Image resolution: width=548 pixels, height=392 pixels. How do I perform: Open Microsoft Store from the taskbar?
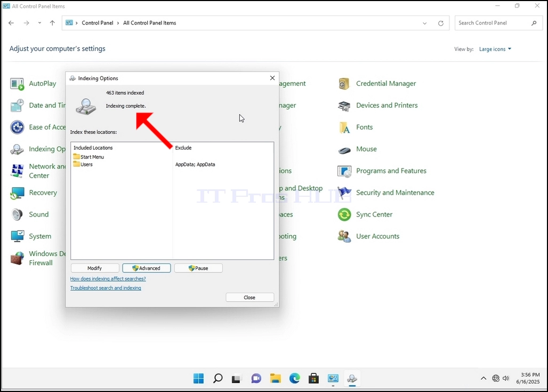pos(313,378)
